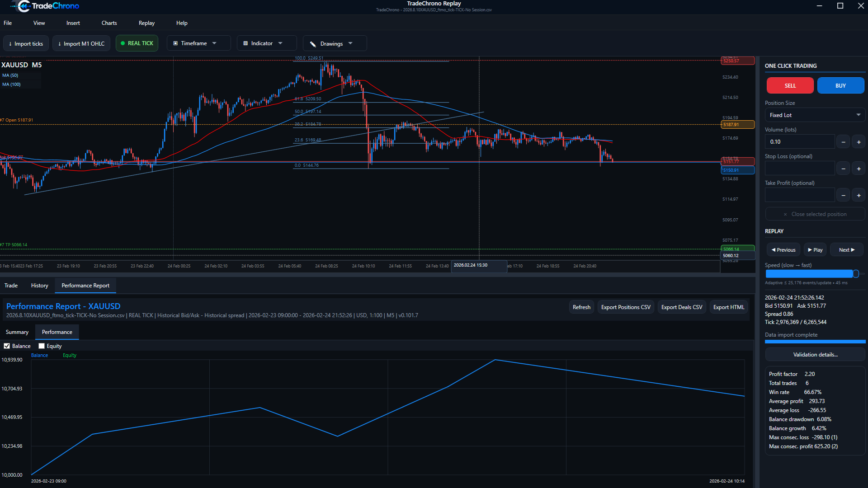Open the Timeframe dropdown

199,43
